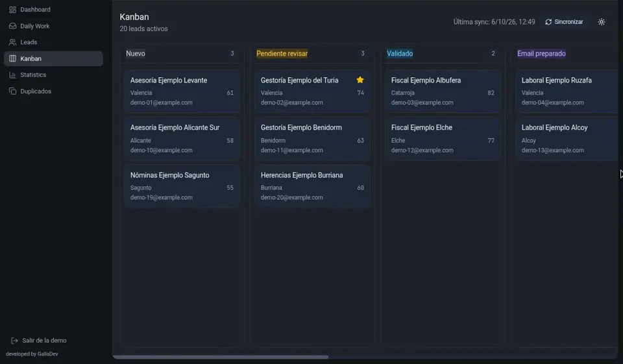Open the Nóminas Ejemplo Sagunto card

(x=182, y=186)
